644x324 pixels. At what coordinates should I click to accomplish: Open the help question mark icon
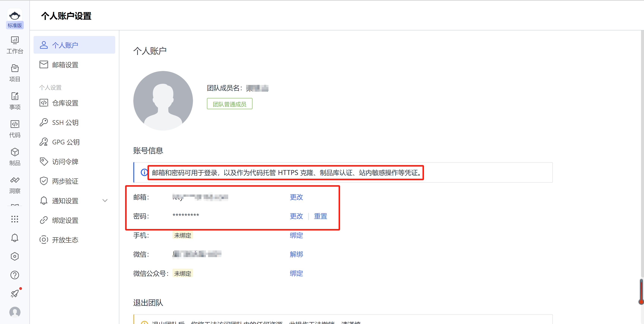click(x=15, y=275)
